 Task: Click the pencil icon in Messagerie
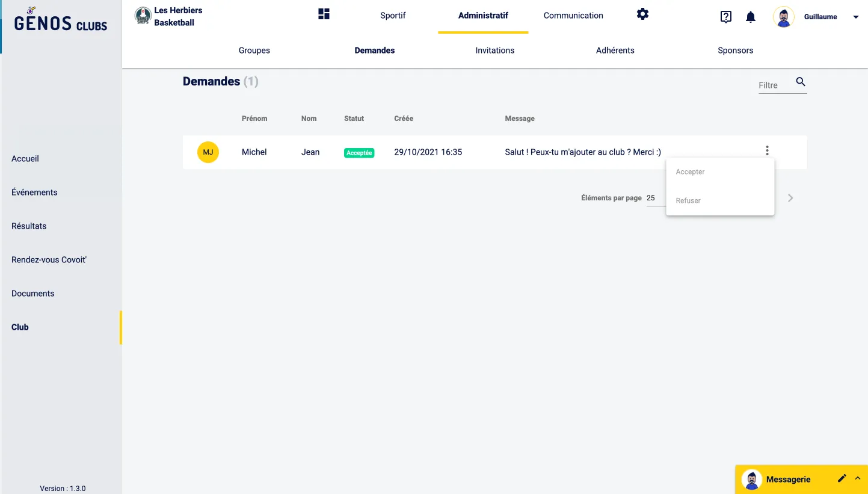coord(842,478)
